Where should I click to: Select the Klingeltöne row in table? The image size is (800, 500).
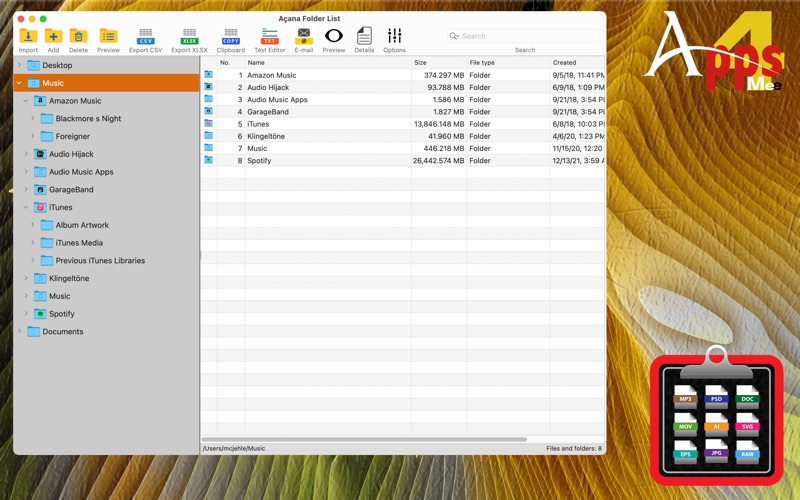(403, 136)
